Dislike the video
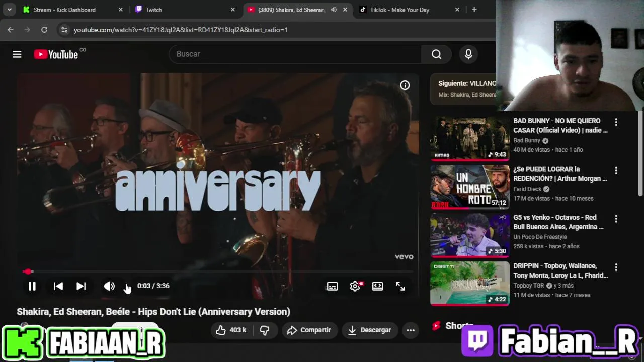The width and height of the screenshot is (644, 362). click(265, 330)
